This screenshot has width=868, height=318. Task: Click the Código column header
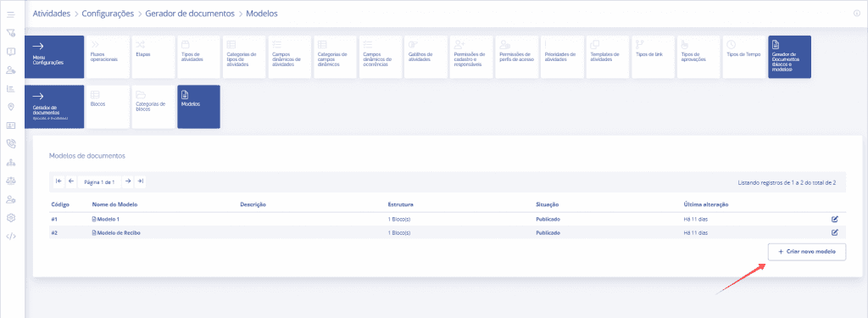tap(60, 204)
